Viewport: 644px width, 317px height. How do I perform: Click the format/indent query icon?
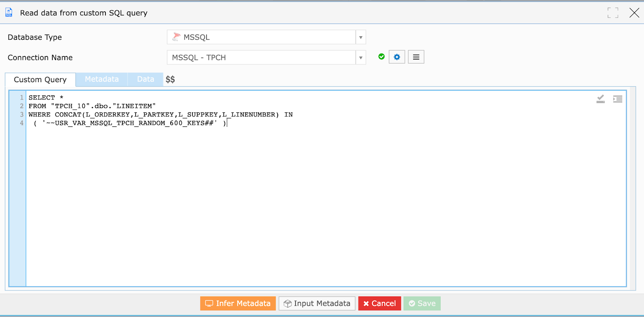pos(617,99)
